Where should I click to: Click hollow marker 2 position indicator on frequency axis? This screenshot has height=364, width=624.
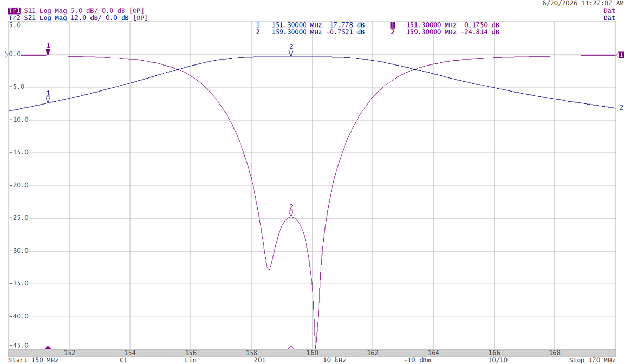coord(291,348)
